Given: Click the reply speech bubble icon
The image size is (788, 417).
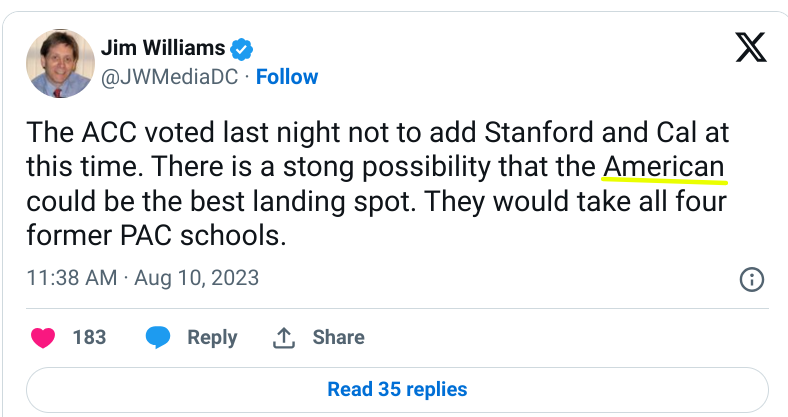Looking at the screenshot, I should [x=158, y=337].
